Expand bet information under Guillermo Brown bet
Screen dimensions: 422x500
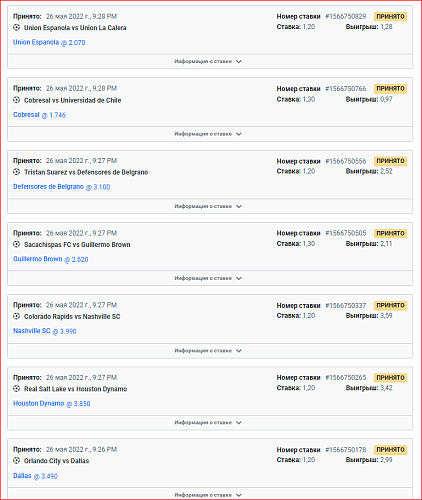pos(210,278)
